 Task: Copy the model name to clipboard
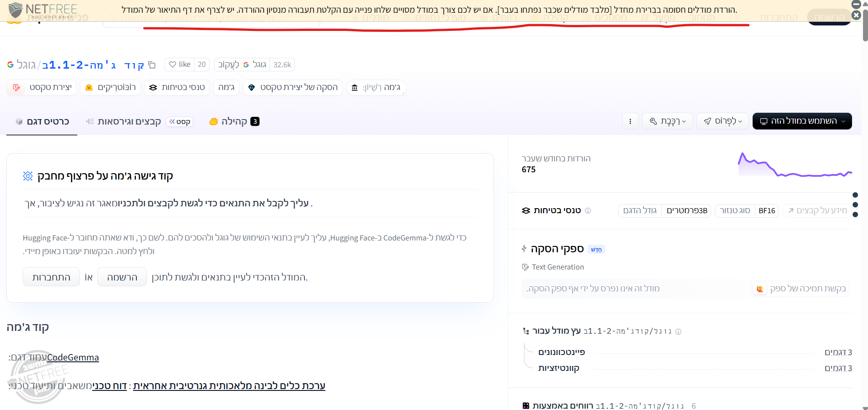pos(152,65)
